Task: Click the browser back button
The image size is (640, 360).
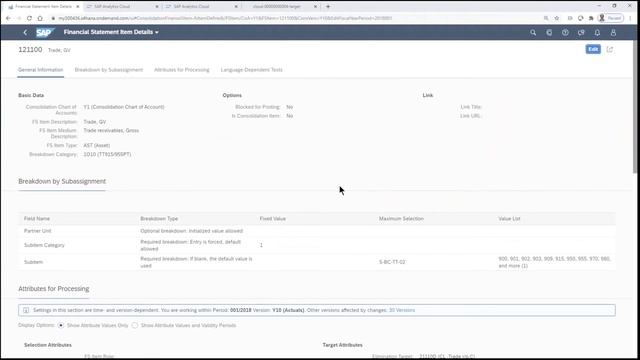Action: pos(8,18)
